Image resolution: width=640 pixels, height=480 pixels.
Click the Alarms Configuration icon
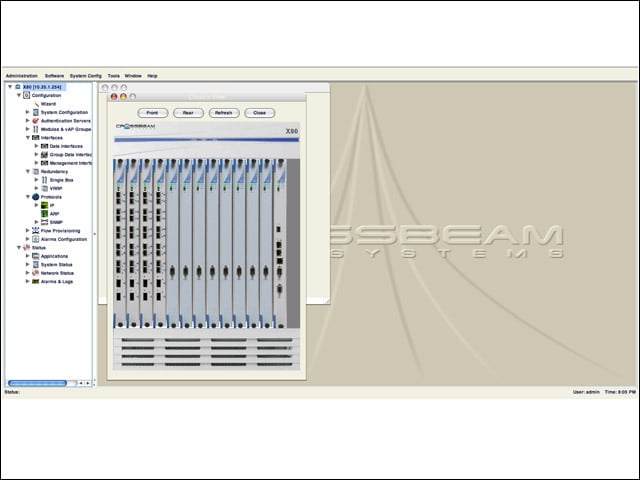click(36, 239)
